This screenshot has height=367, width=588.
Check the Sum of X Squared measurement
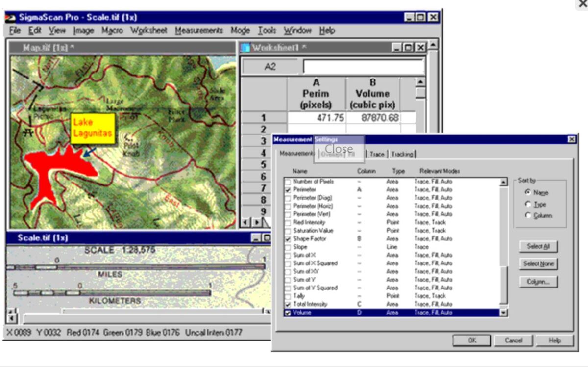(288, 263)
